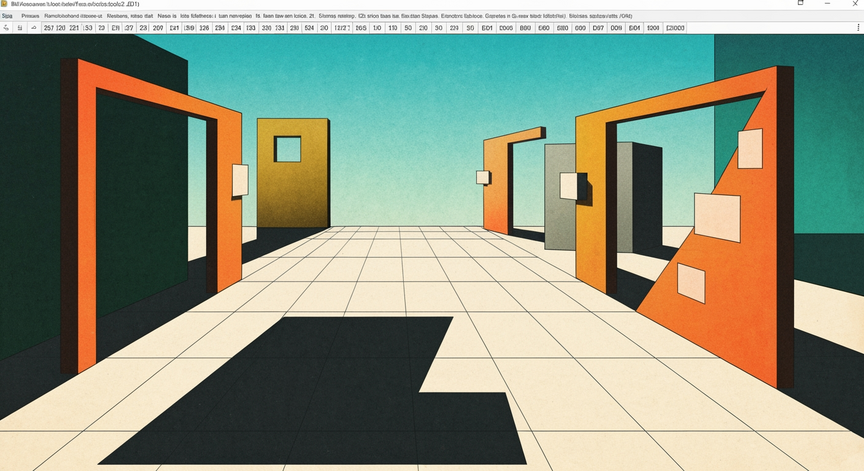Click the £2000 cell at toolbar end
The width and height of the screenshot is (864, 471).
672,29
